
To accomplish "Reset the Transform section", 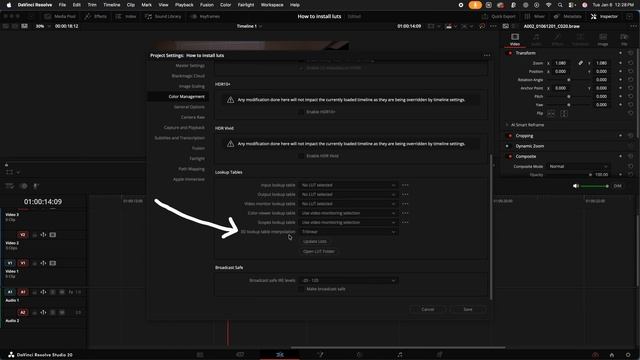I will coord(631,53).
